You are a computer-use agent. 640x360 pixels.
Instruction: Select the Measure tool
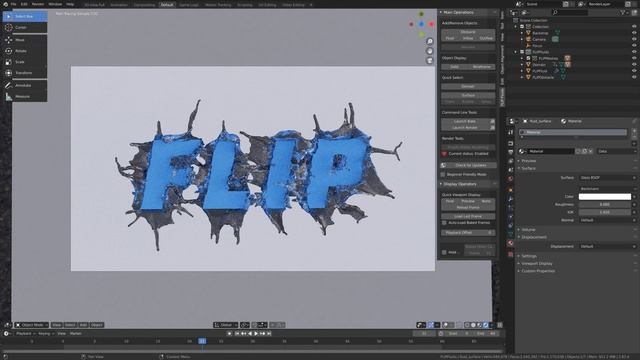coord(25,96)
